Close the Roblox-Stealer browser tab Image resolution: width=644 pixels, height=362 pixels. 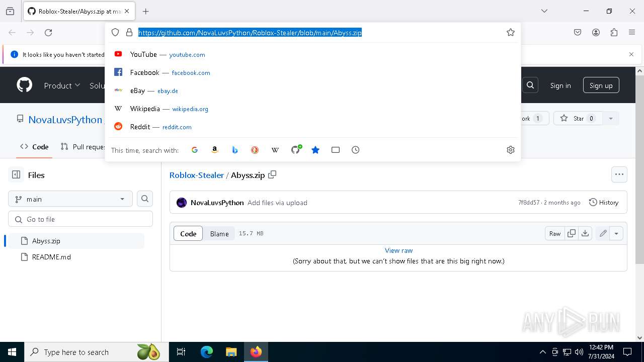[127, 11]
